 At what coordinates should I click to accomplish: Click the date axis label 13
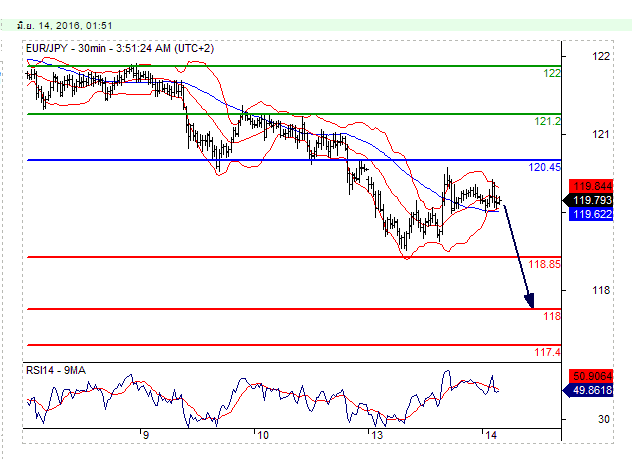[x=377, y=435]
